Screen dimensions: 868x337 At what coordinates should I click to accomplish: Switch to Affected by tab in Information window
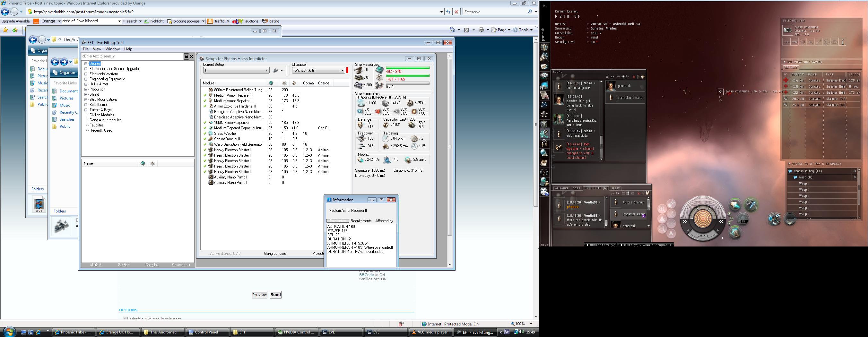click(384, 221)
